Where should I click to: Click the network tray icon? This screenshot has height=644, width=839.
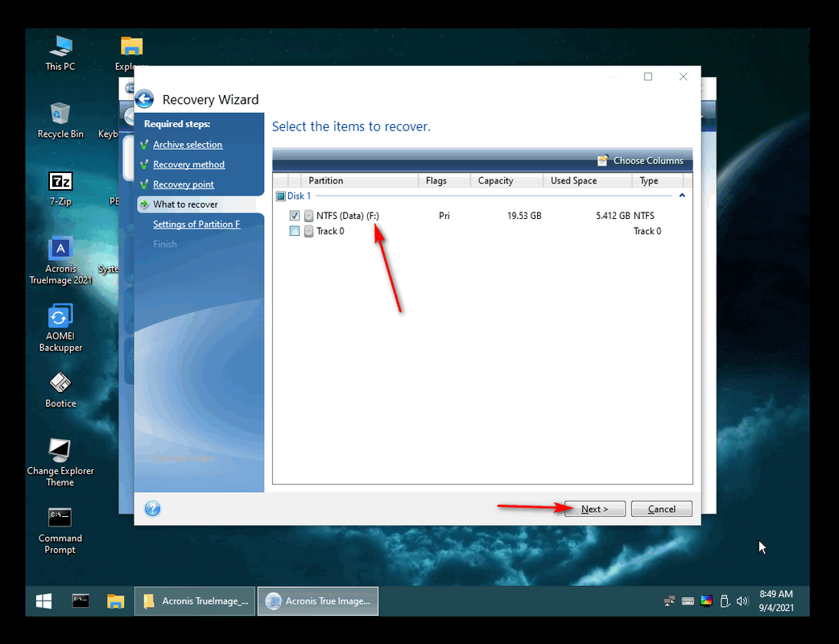(669, 601)
